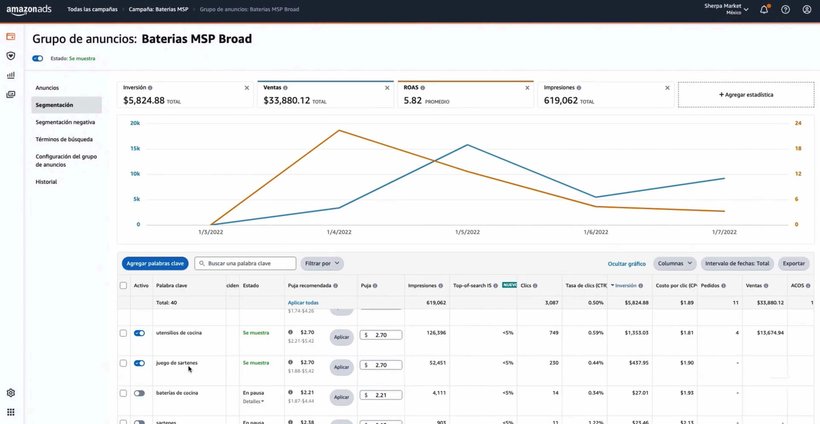The width and height of the screenshot is (820, 424).
Task: Open the help question mark icon
Action: pyautogui.click(x=785, y=9)
